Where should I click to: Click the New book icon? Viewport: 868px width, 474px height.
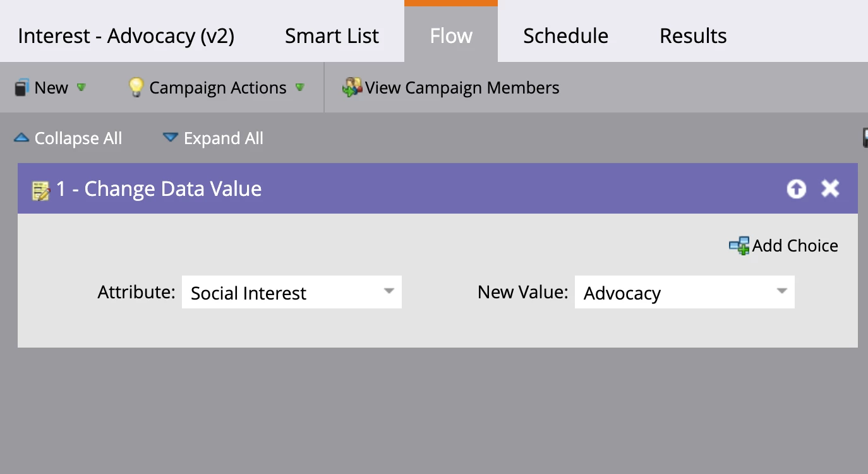coord(21,88)
